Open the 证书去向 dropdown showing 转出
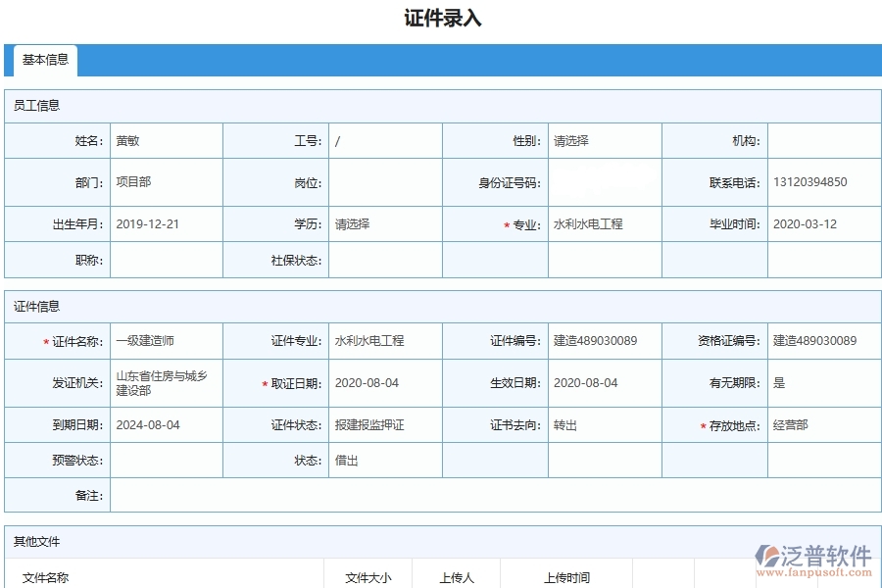 (x=603, y=426)
